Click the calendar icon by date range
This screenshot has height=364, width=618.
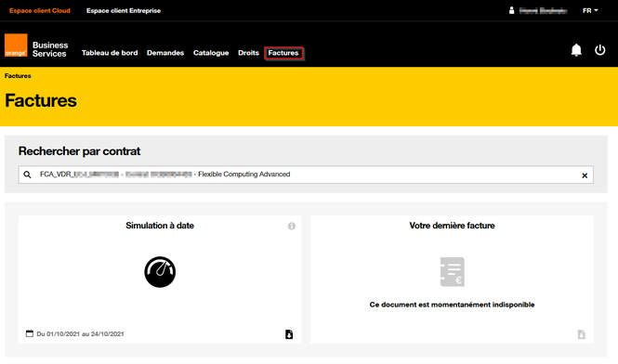pyautogui.click(x=30, y=333)
